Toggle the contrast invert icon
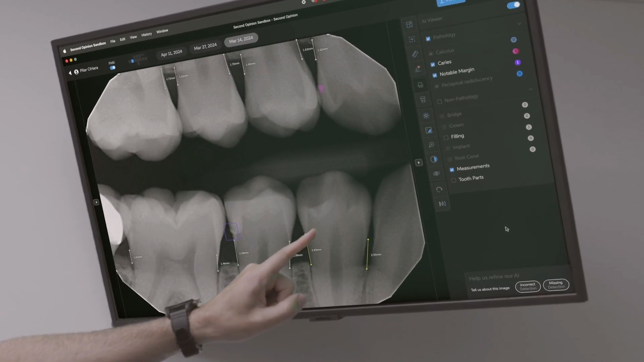Screen dimensions: 644x362 (x=434, y=159)
